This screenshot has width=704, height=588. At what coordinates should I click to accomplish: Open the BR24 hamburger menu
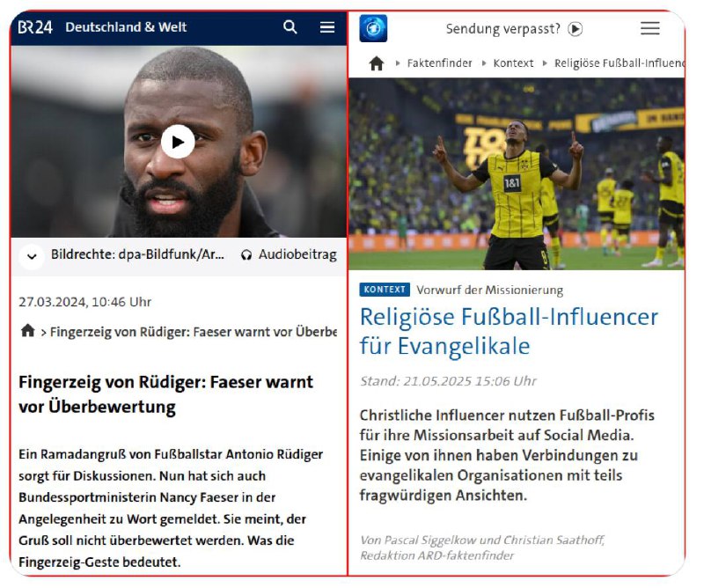[x=327, y=27]
